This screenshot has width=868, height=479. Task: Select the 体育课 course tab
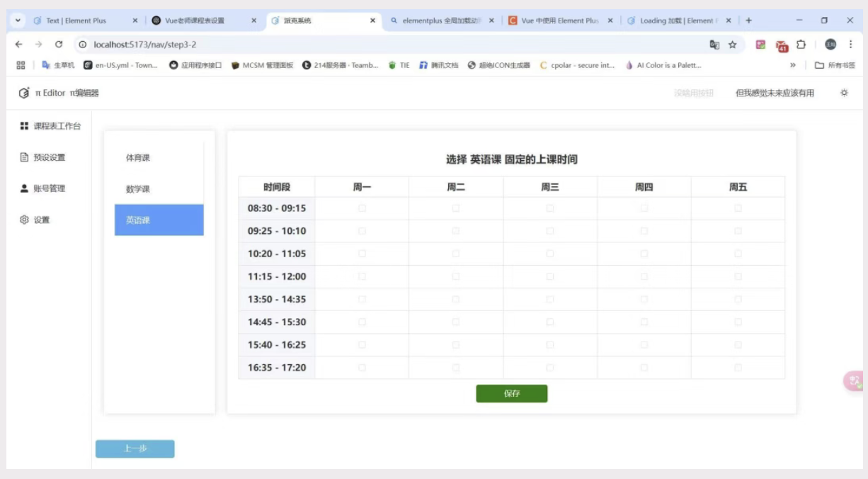click(x=159, y=158)
